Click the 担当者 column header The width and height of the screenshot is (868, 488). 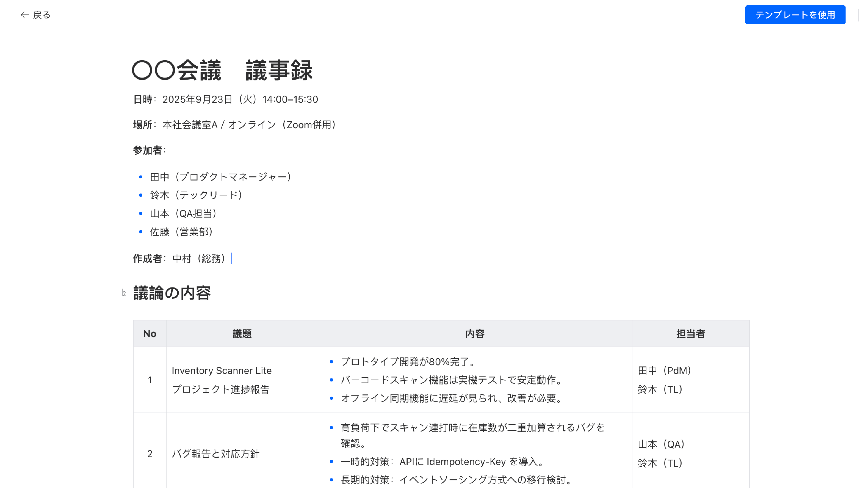pyautogui.click(x=690, y=333)
